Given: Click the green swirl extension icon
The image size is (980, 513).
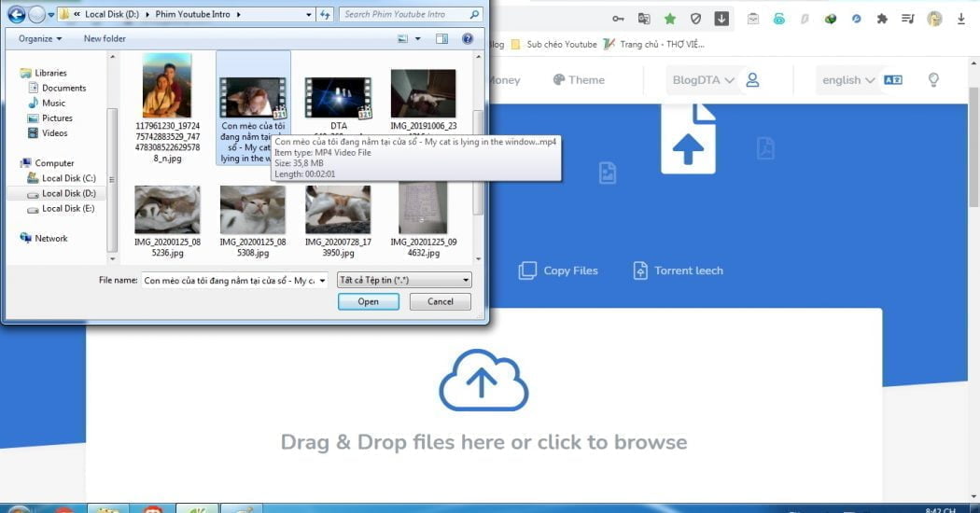Looking at the screenshot, I should [x=778, y=19].
